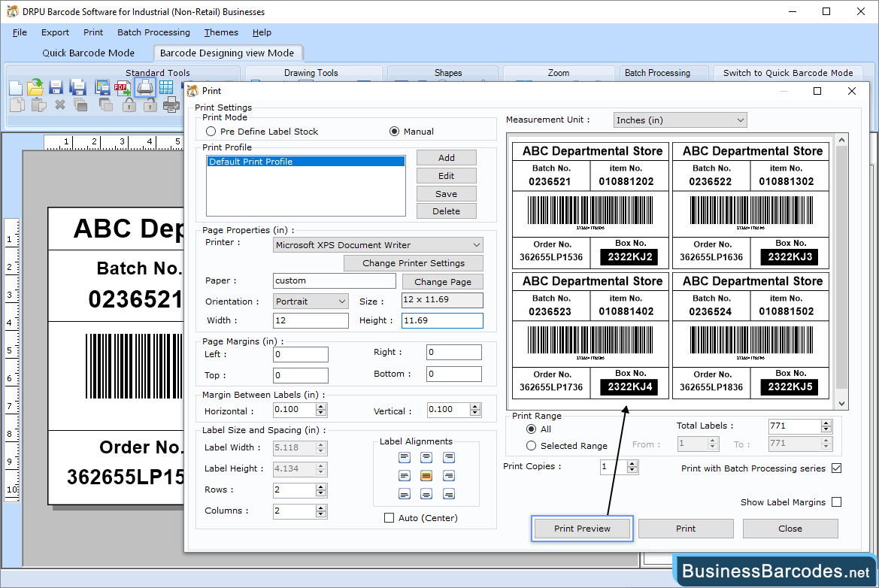Click Delete print profile button

pos(446,211)
